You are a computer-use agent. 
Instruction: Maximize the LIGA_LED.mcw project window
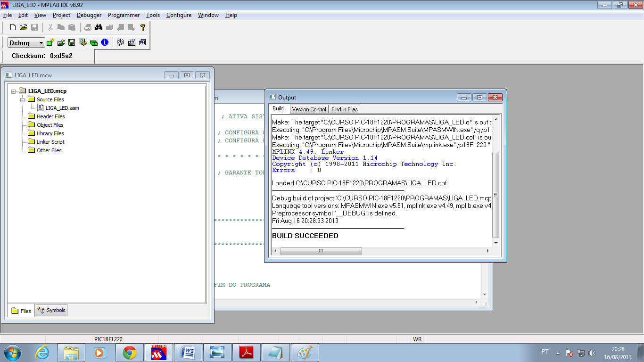click(187, 75)
